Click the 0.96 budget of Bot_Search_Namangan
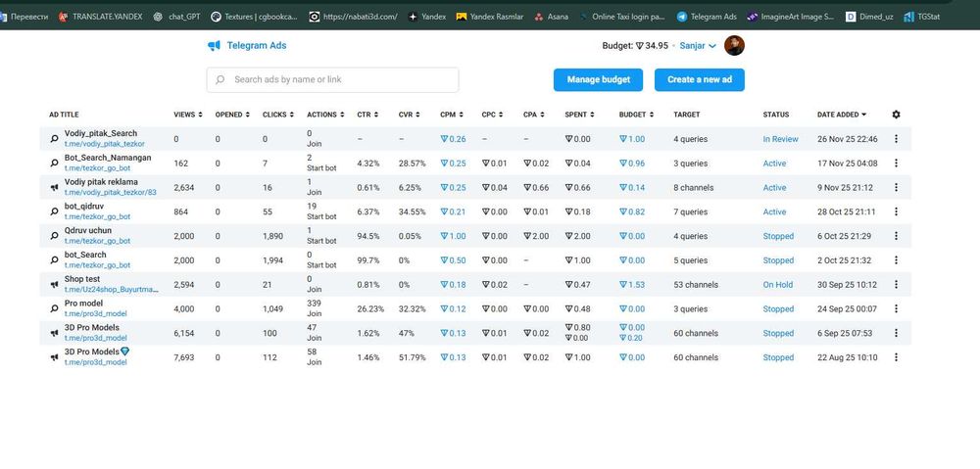This screenshot has width=980, height=469. 632,164
